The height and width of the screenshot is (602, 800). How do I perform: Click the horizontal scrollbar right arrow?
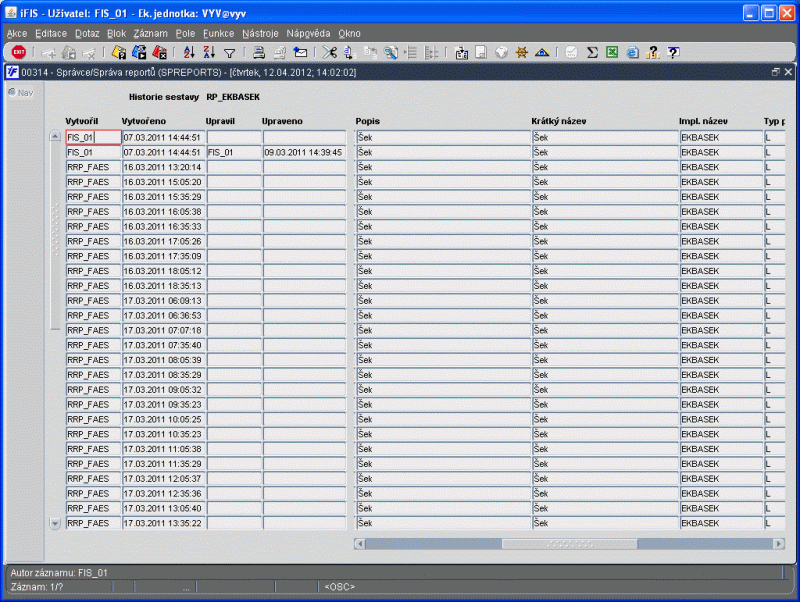779,544
